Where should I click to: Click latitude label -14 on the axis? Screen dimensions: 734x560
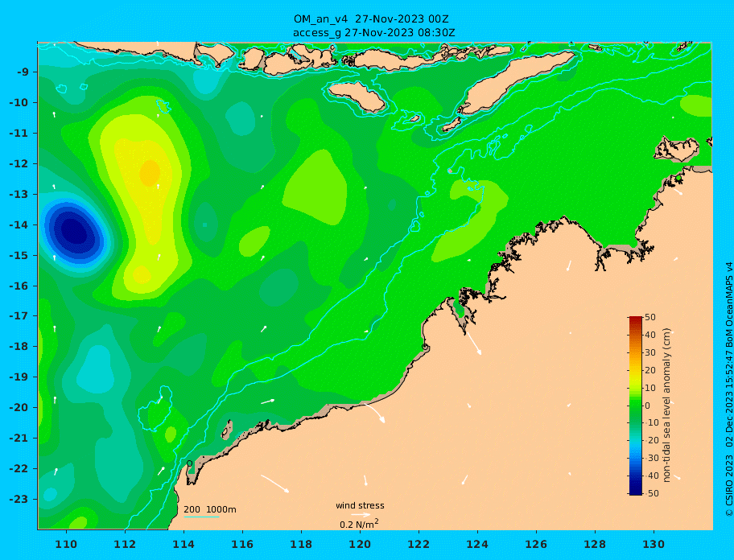coord(19,224)
